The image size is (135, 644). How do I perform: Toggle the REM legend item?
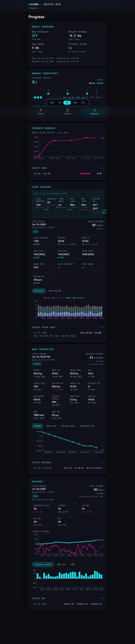pos(69,298)
